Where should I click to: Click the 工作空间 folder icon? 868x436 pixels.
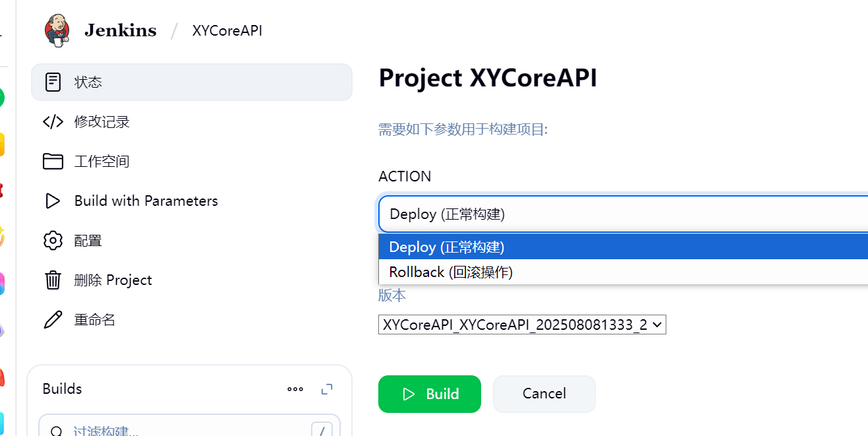tap(53, 162)
